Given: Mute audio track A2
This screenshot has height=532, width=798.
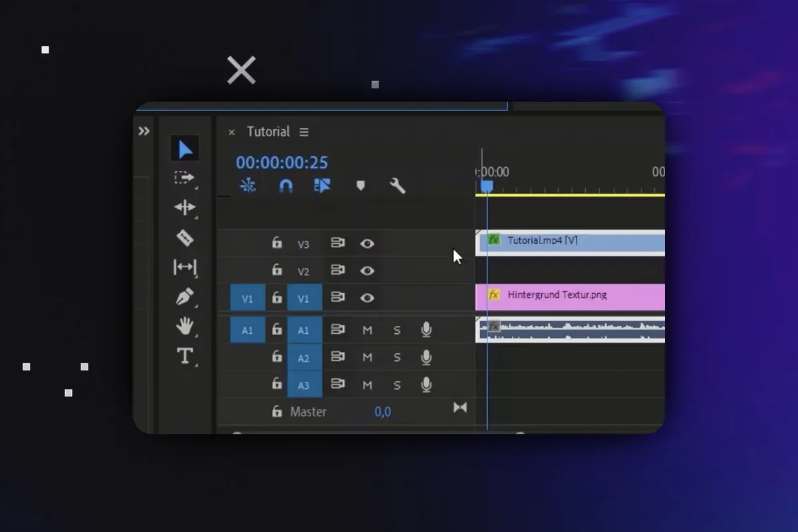Looking at the screenshot, I should pyautogui.click(x=367, y=357).
